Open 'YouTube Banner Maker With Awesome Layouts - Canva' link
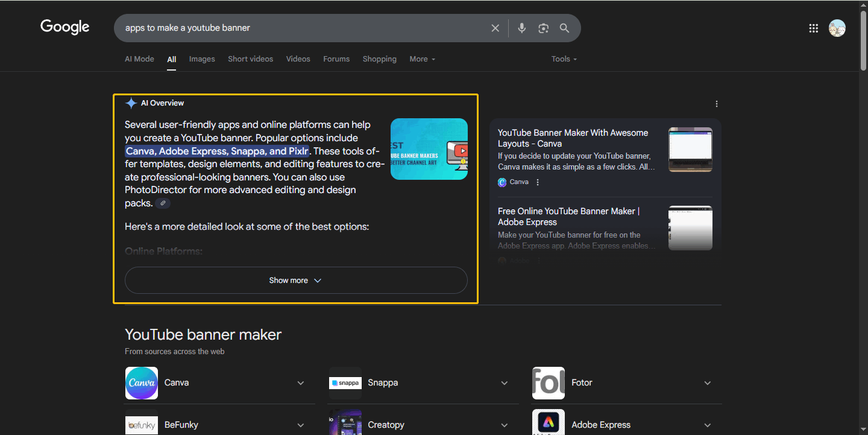868x435 pixels. (x=573, y=138)
